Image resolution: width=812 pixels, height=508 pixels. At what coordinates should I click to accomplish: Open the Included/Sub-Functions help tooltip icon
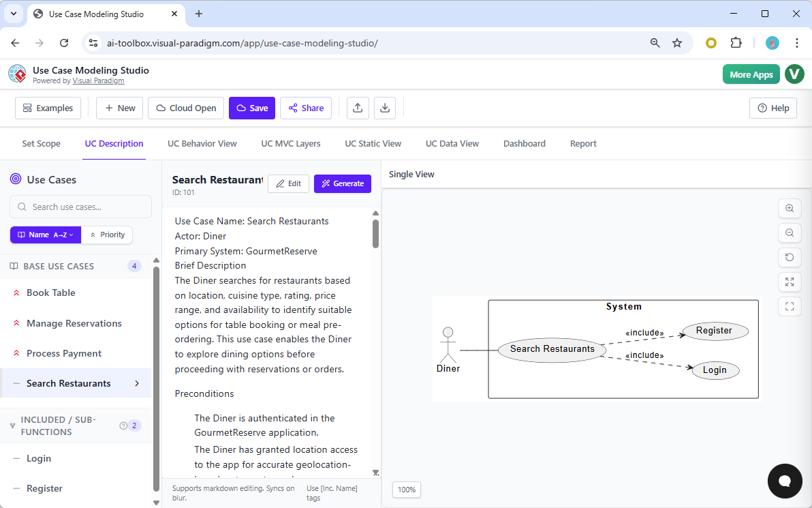point(122,425)
